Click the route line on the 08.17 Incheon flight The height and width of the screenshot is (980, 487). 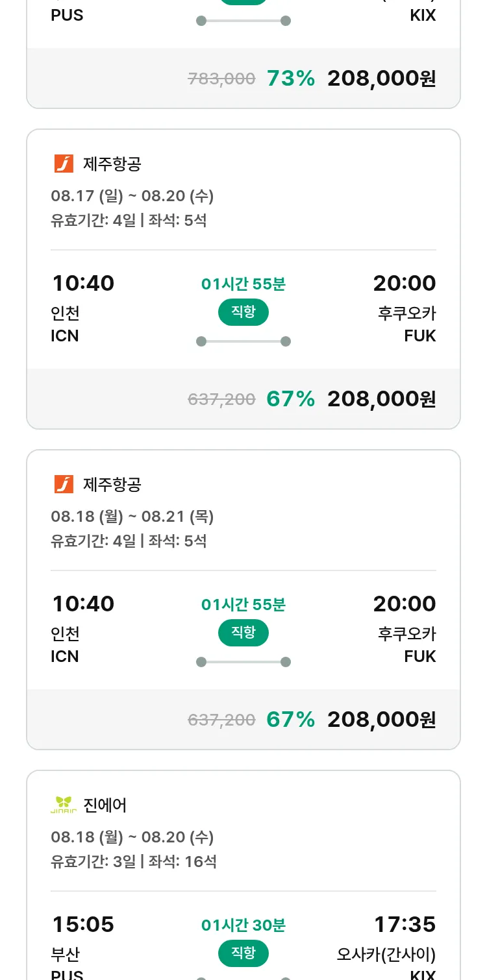243,341
